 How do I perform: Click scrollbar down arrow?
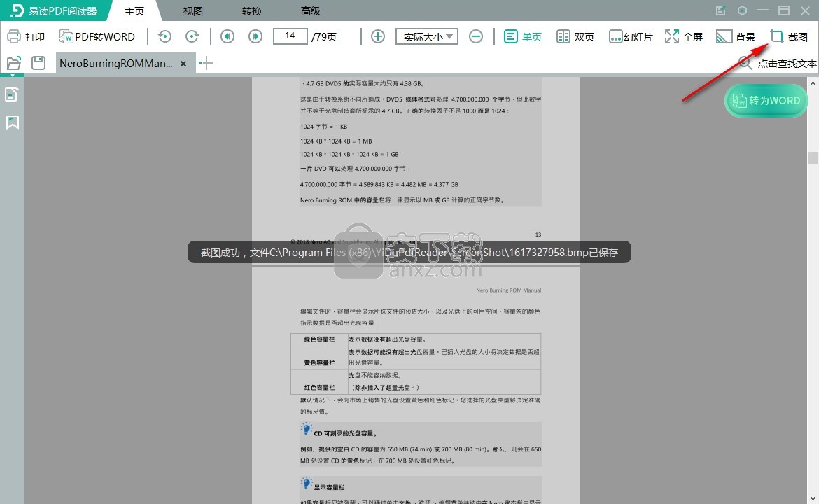[813, 498]
